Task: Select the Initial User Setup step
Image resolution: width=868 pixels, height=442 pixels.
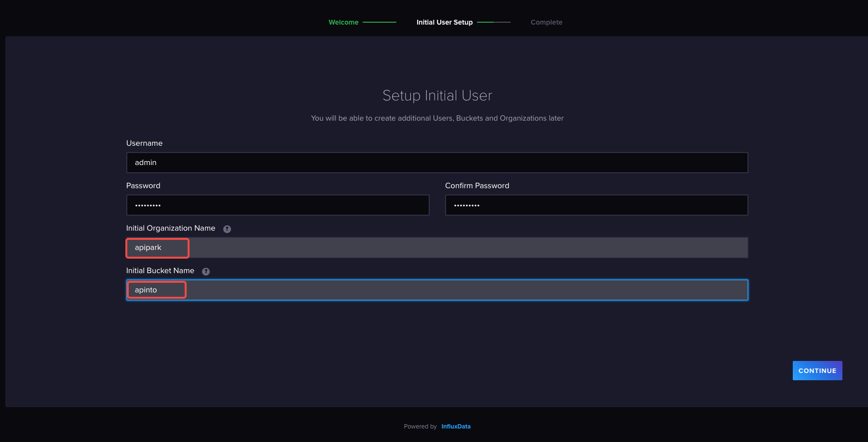Action: pyautogui.click(x=444, y=22)
